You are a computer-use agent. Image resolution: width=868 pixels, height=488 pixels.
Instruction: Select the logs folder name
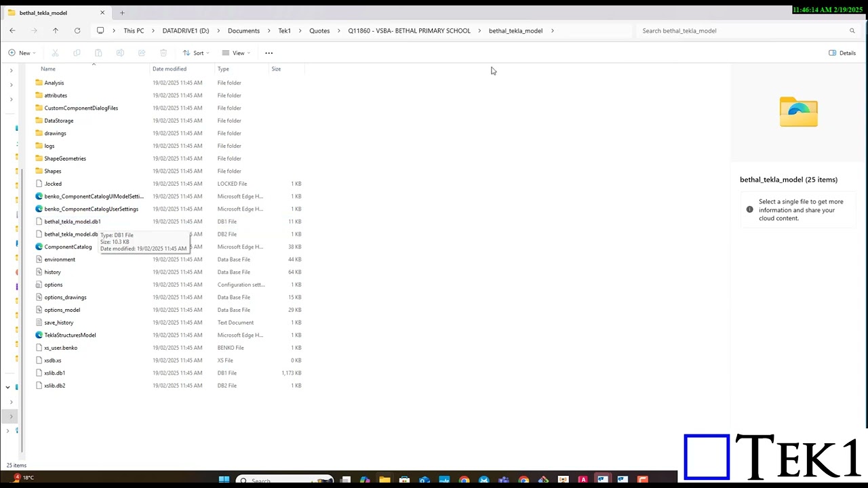tap(50, 146)
